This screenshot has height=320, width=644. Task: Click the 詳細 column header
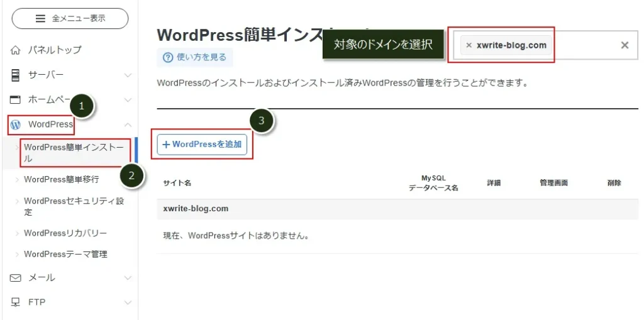(494, 183)
